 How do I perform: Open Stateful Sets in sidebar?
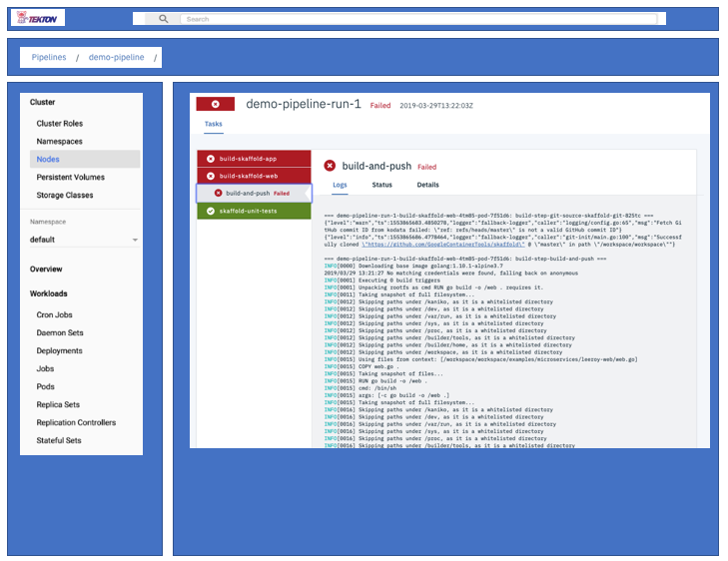click(x=59, y=440)
